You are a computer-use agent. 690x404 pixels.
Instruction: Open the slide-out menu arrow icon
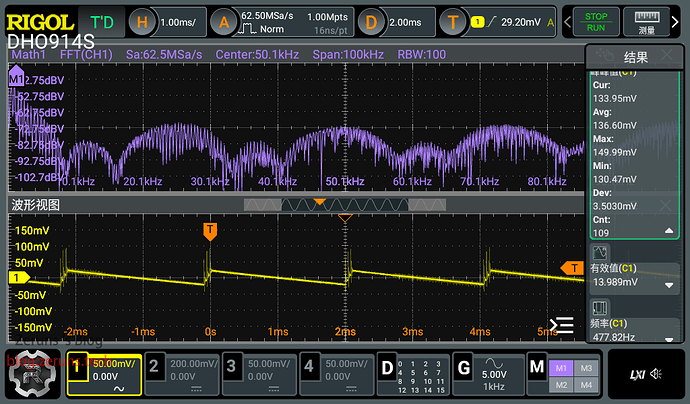[x=562, y=324]
